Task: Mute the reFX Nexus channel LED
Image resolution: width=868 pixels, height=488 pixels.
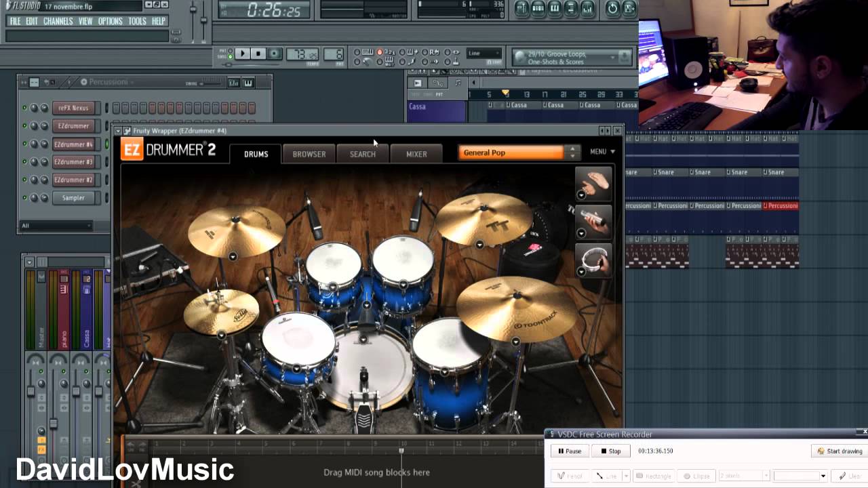Action: click(x=25, y=108)
